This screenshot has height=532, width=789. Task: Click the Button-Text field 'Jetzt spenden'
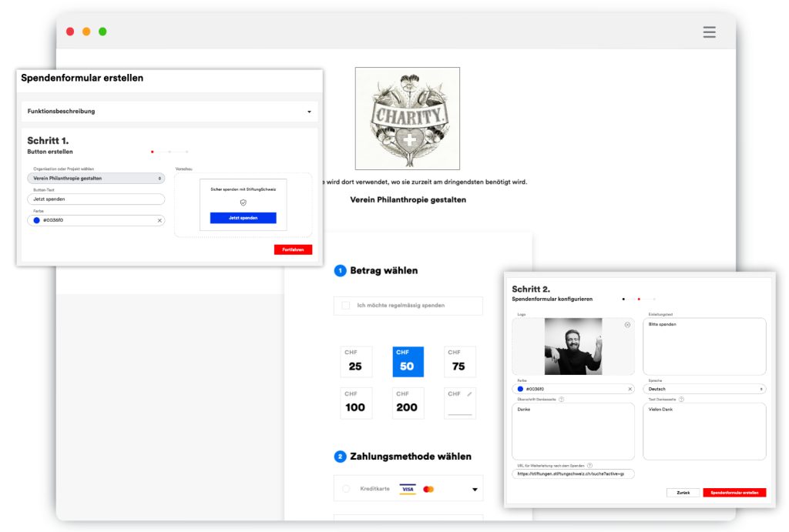point(96,199)
